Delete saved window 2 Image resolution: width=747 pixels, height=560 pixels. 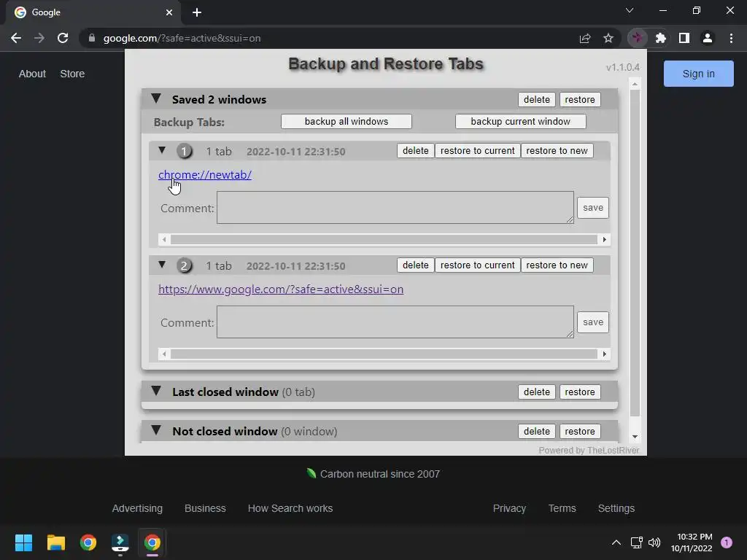(x=415, y=265)
